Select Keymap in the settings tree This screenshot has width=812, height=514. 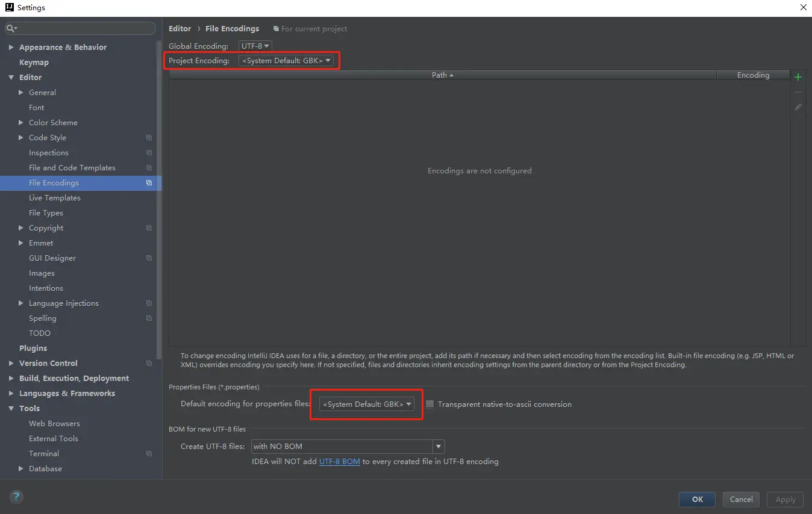[x=34, y=63]
